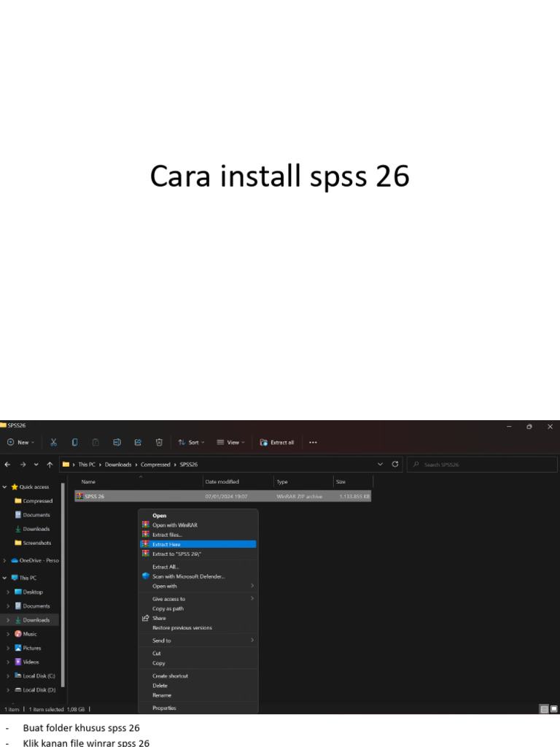Choose Copy as path
Screen dimensions: 560x747
coord(198,608)
